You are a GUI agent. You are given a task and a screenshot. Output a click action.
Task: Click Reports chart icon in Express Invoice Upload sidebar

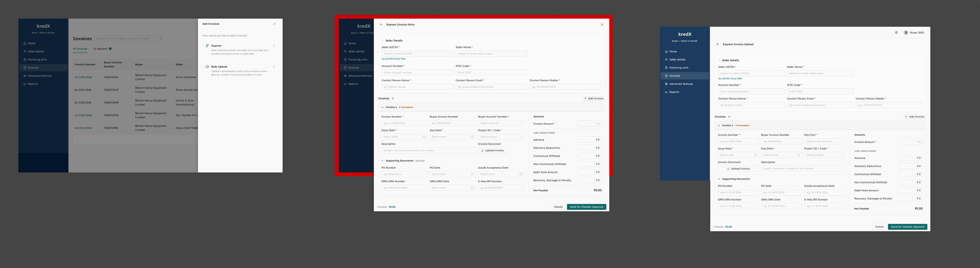tap(666, 92)
